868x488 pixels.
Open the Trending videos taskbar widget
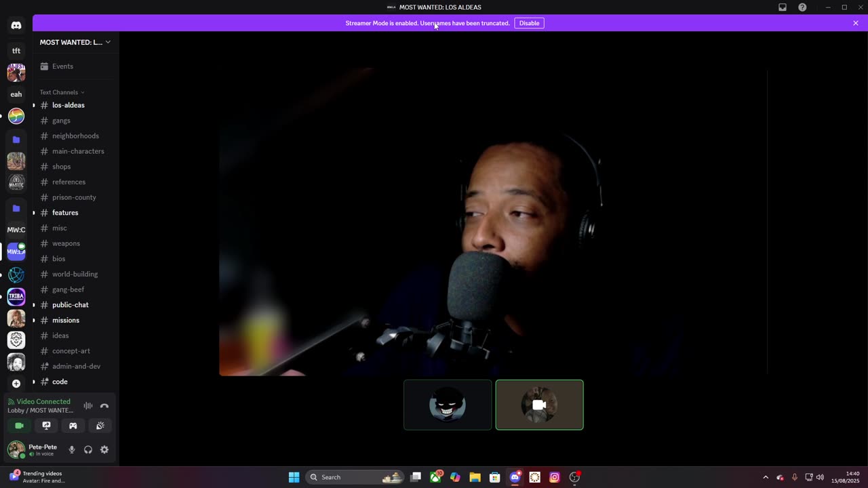[37, 477]
